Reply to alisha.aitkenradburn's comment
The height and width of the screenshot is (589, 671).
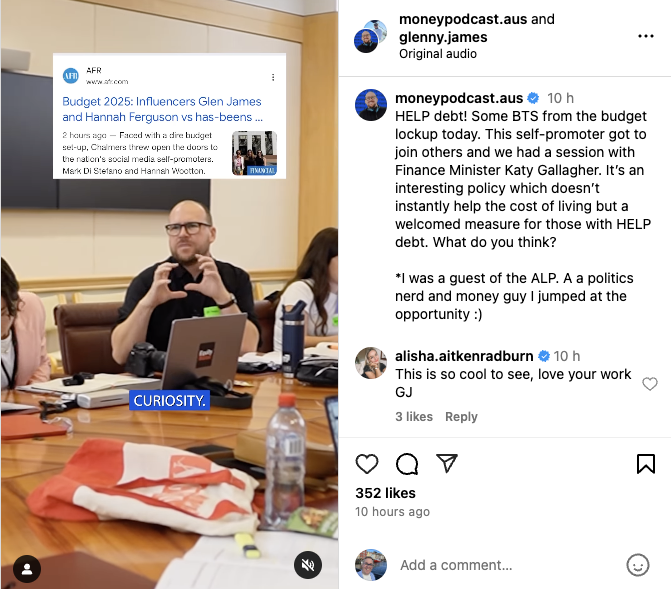[461, 416]
